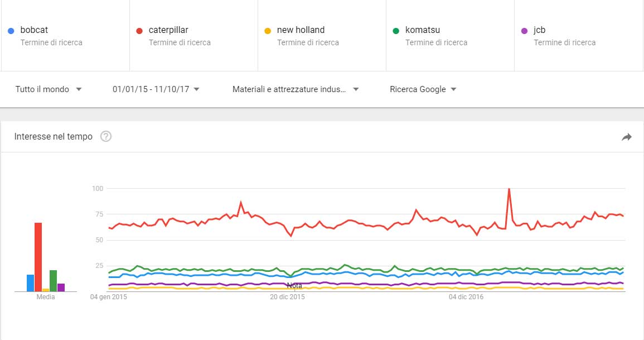Click the red caterpillar average bar

tap(38, 257)
